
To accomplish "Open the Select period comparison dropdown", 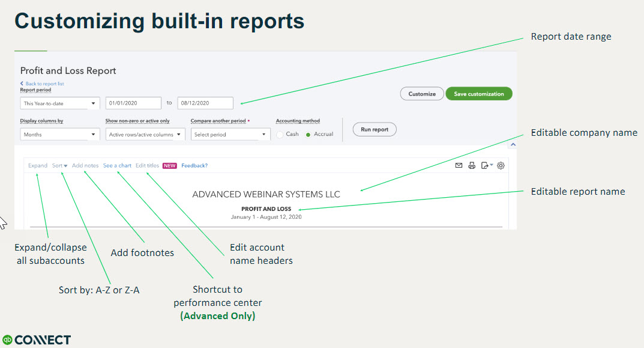I will pos(230,134).
